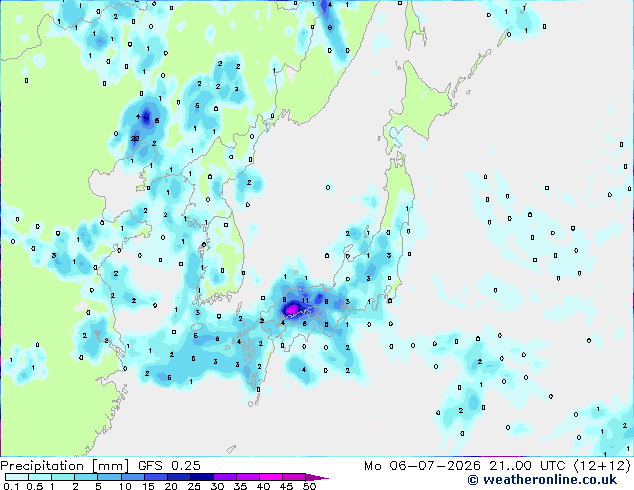Click the '0.5' legend scale label

(x=35, y=486)
